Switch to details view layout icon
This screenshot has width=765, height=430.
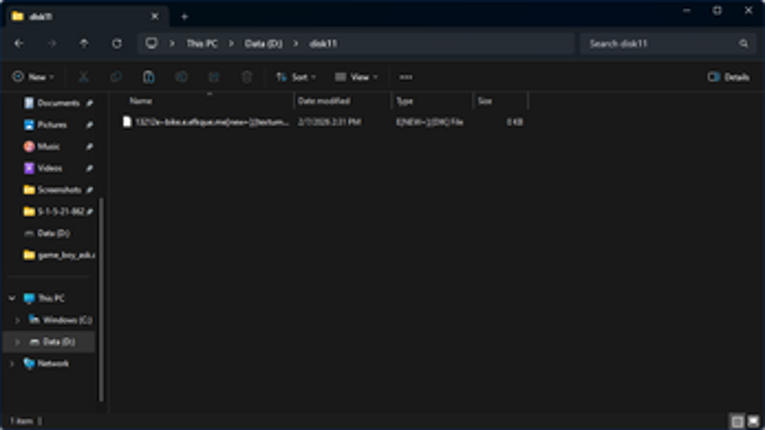[737, 422]
